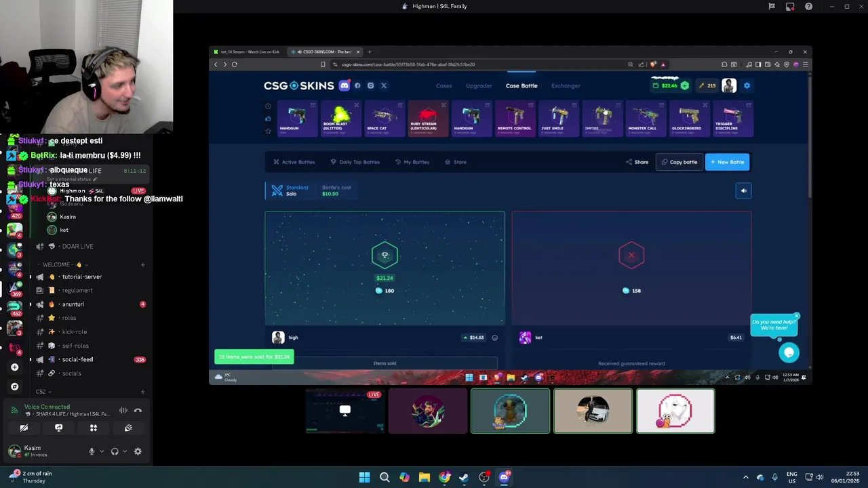Screen dimensions: 868x488
Task: Open the tutorial-server channel
Action: click(x=88, y=277)
